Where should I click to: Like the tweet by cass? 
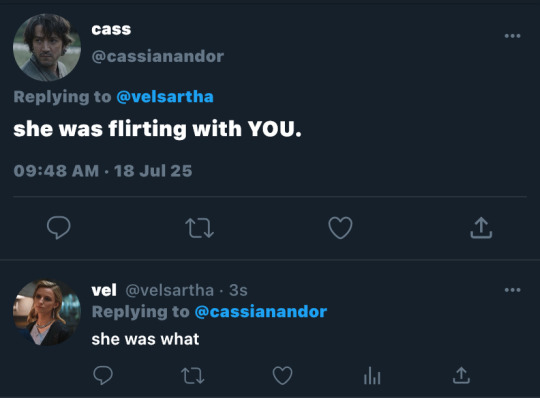(x=340, y=228)
